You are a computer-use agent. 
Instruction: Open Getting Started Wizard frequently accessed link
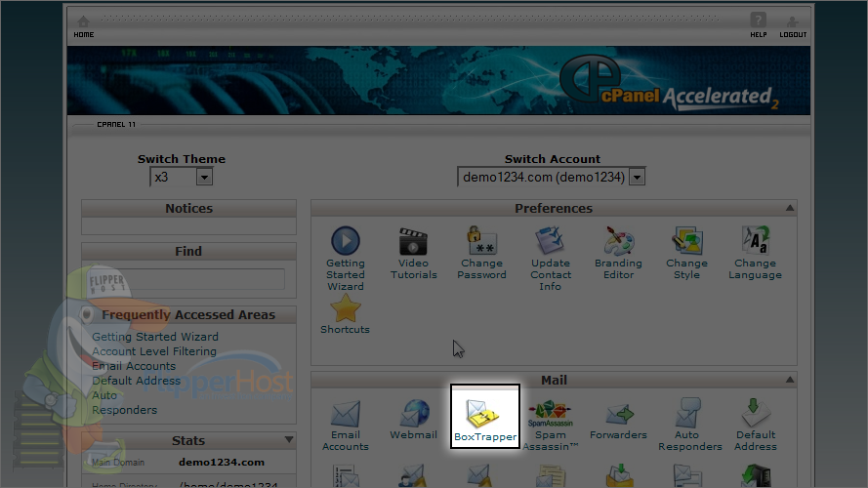point(155,337)
